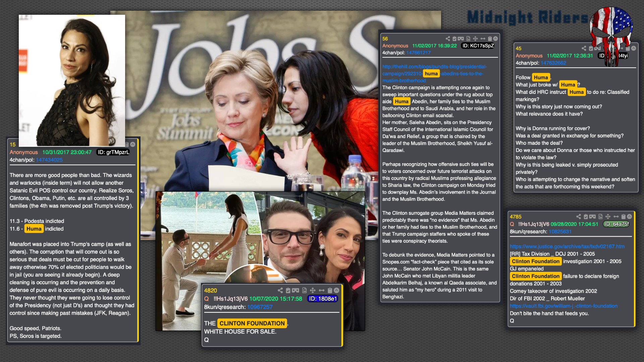Click the image file icon on post 4785
The image size is (644, 362).
tap(600, 217)
